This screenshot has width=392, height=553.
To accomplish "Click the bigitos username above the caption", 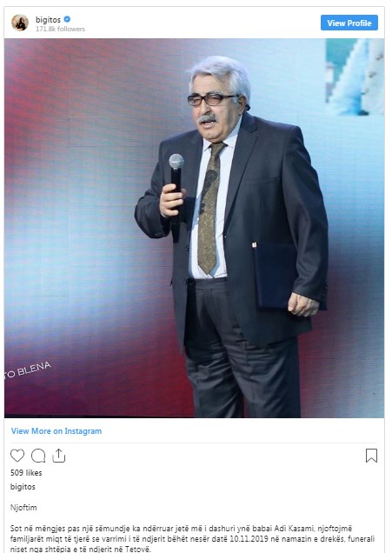I will pyautogui.click(x=23, y=487).
